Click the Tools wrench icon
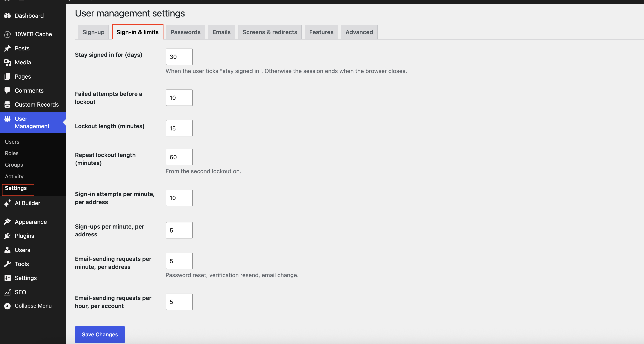Viewport: 644px width, 344px height. click(x=7, y=264)
